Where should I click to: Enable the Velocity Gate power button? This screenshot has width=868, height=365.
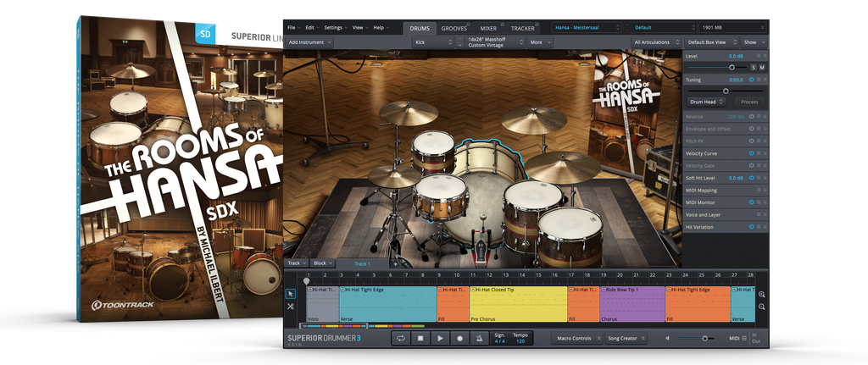[752, 165]
